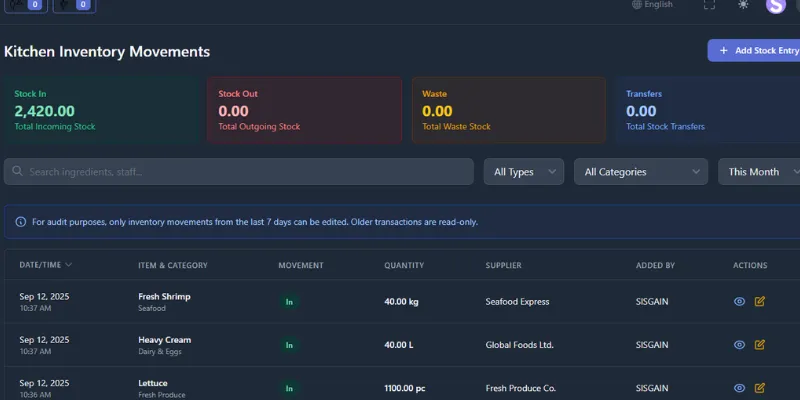Select the Waste summary card
Image resolution: width=800 pixels, height=400 pixels.
point(508,110)
